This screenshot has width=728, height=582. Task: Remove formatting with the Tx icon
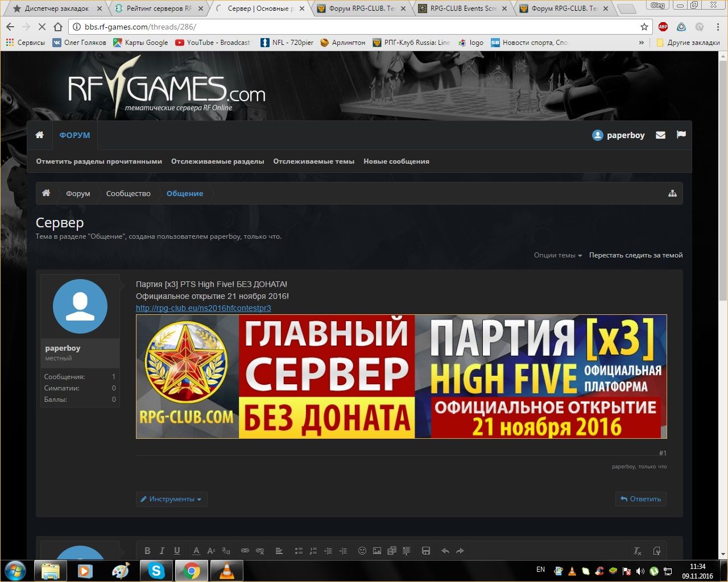(x=638, y=551)
